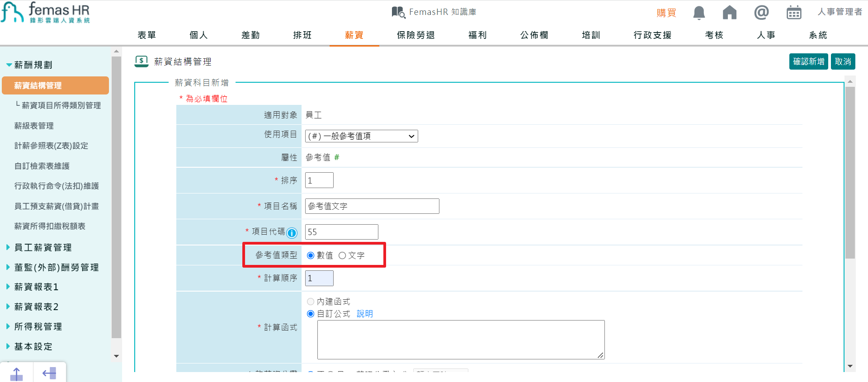Open the 考核 menu

(x=714, y=35)
